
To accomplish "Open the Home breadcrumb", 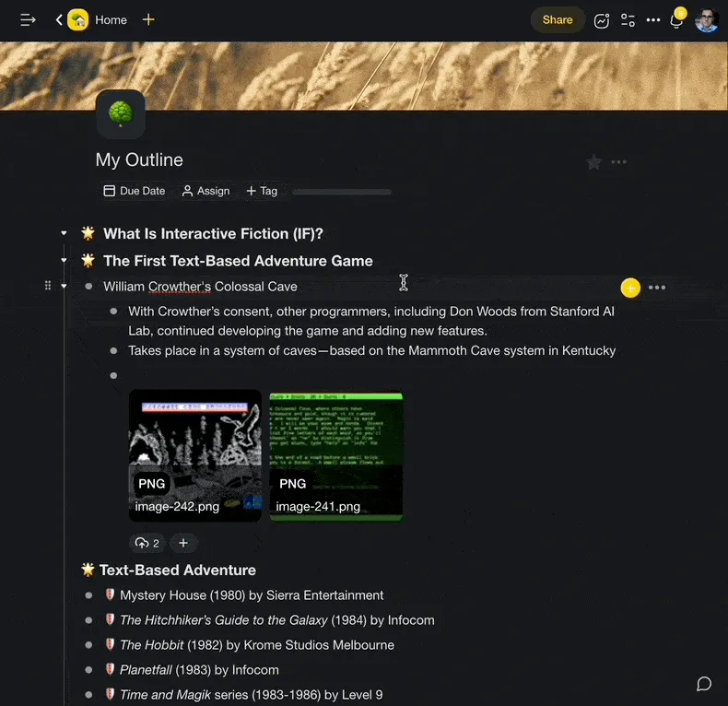I will (111, 20).
